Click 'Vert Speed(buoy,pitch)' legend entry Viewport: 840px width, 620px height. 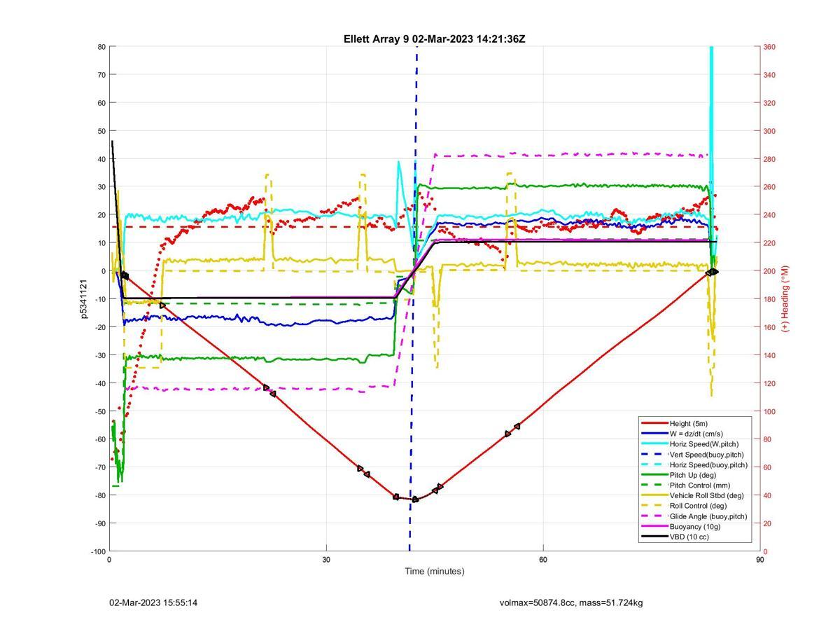tap(707, 454)
